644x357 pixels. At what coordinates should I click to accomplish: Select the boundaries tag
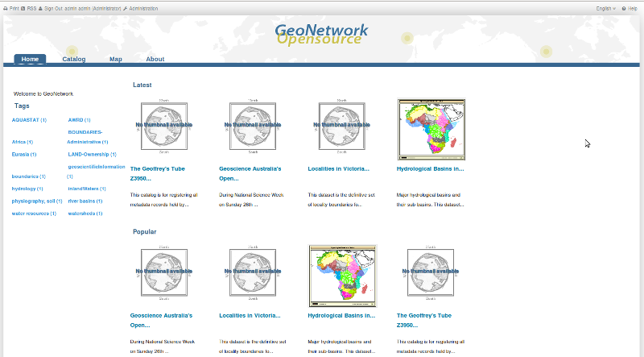(x=28, y=176)
